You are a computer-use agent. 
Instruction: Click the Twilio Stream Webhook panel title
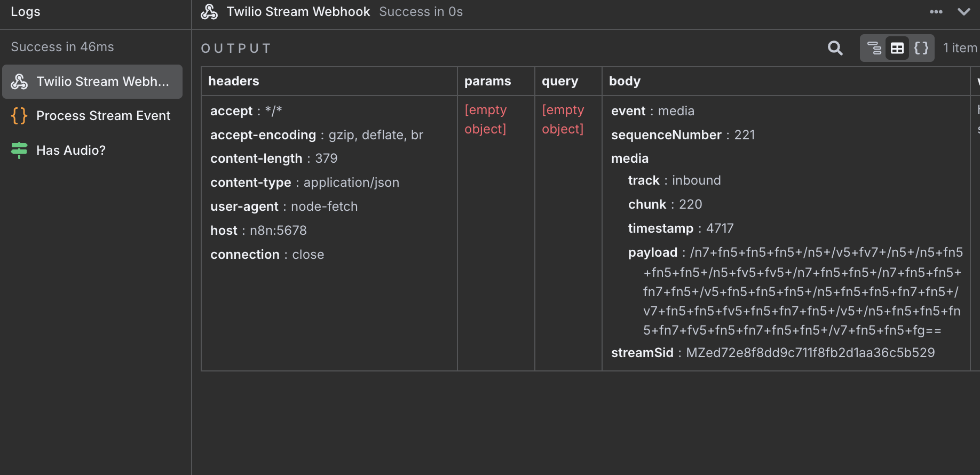pos(298,12)
